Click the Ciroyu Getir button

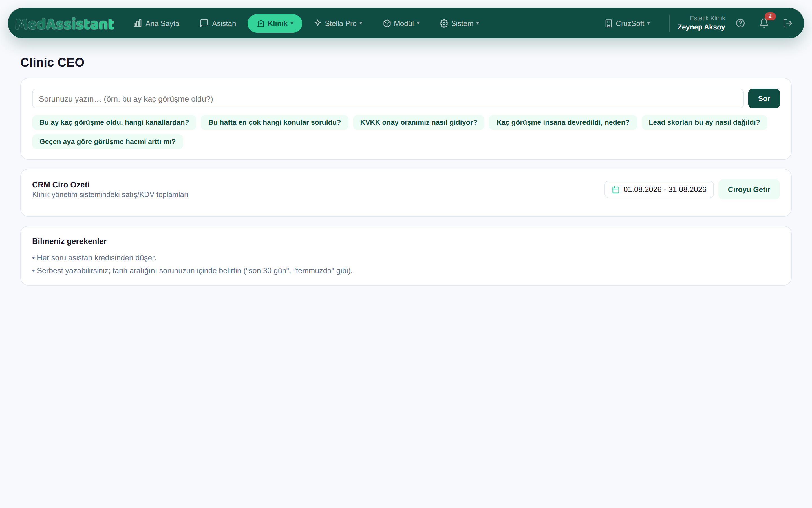749,189
